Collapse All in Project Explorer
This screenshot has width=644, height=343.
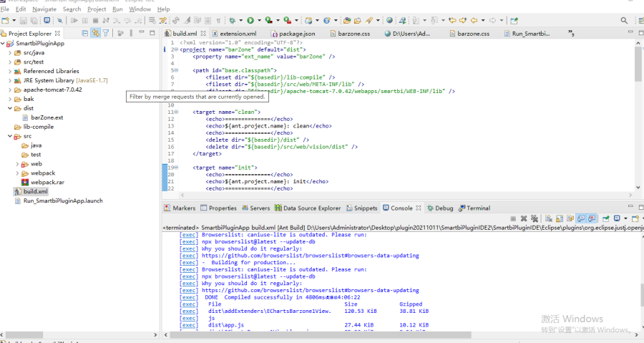coord(85,33)
